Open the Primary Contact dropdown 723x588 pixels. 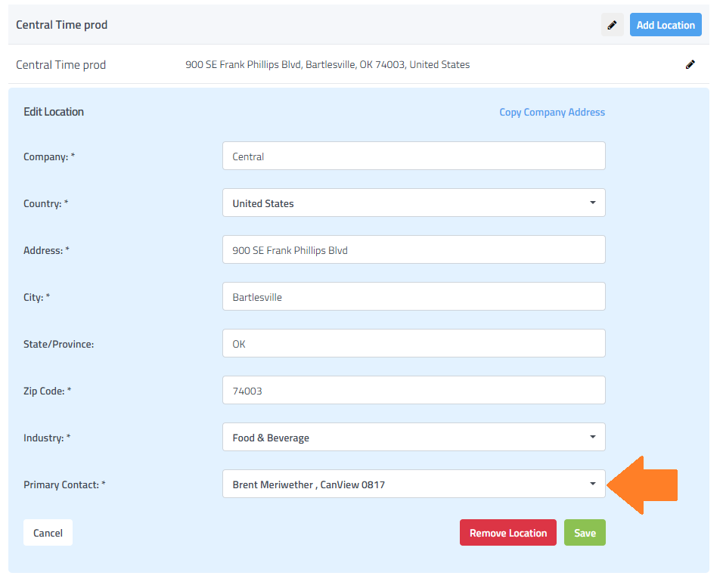(x=414, y=484)
